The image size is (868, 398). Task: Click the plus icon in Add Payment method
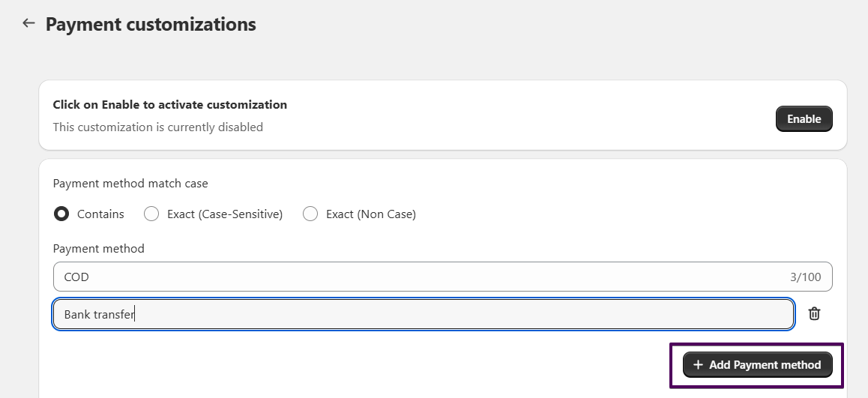pyautogui.click(x=698, y=365)
